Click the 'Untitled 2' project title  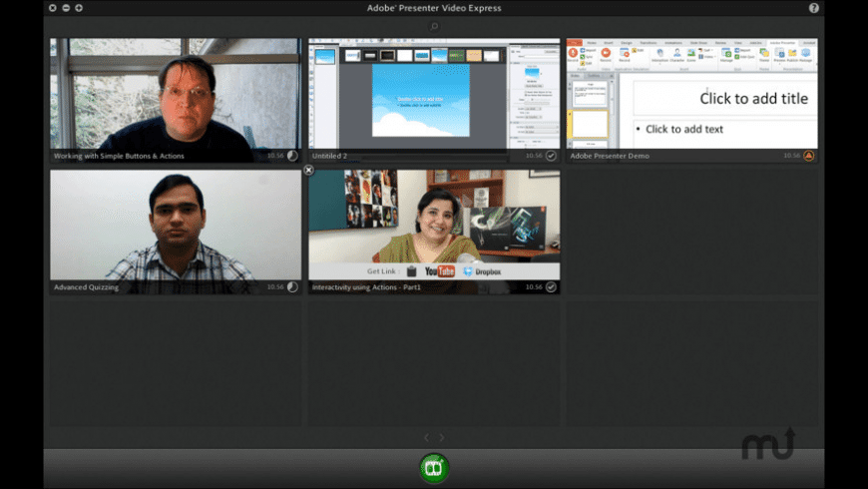(x=329, y=156)
